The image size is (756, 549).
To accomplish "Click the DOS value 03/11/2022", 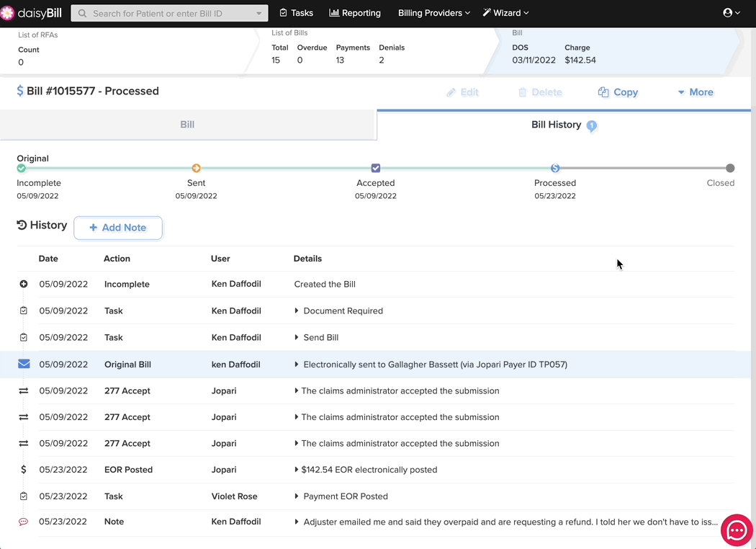I will 534,61.
